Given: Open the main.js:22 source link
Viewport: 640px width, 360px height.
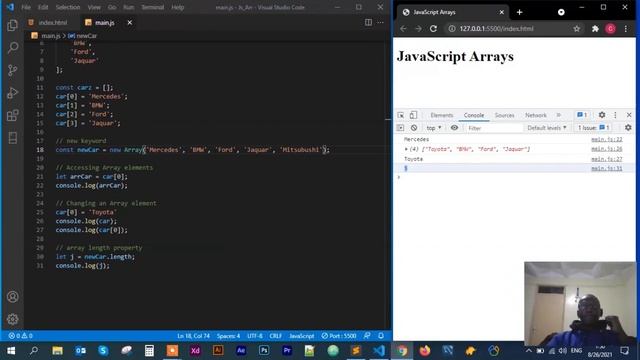Looking at the screenshot, I should (x=607, y=140).
